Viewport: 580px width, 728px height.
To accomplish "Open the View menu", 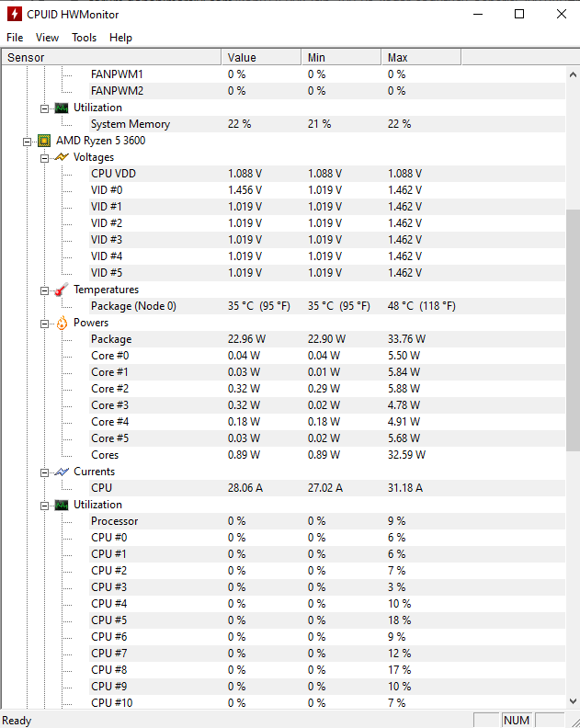I will [47, 38].
